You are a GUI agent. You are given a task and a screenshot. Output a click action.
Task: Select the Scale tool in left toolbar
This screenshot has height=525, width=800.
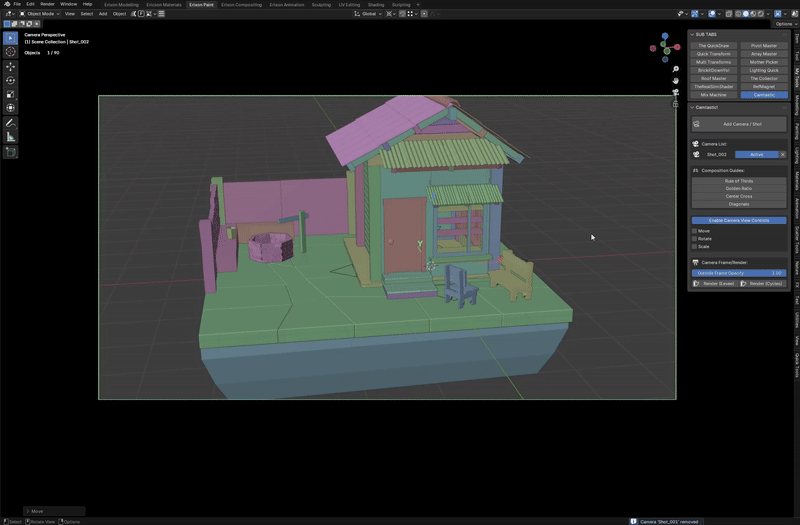10,94
